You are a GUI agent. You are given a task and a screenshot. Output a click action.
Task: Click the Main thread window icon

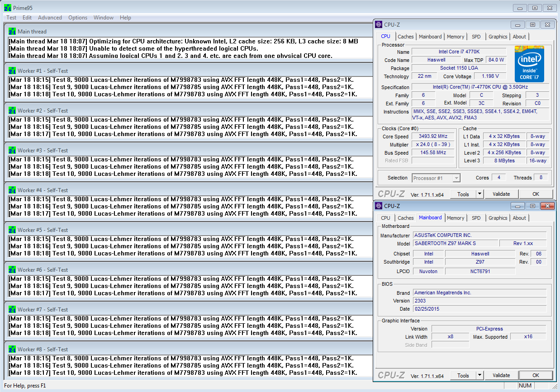click(x=12, y=32)
